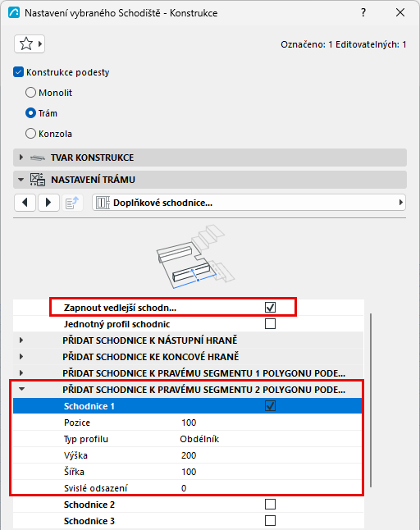Click the Označeno: 1 Editovatelných: 1 text
Image resolution: width=420 pixels, height=530 pixels.
coord(343,44)
